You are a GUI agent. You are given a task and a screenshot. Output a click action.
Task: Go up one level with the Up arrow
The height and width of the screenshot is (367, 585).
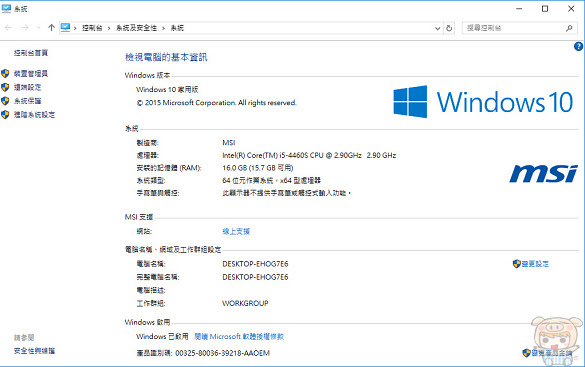(51, 28)
